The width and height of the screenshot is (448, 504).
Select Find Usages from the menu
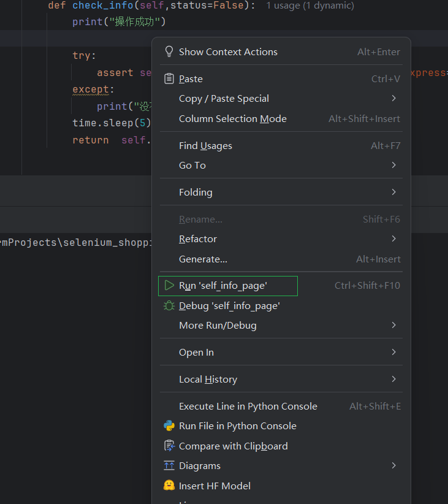[205, 145]
